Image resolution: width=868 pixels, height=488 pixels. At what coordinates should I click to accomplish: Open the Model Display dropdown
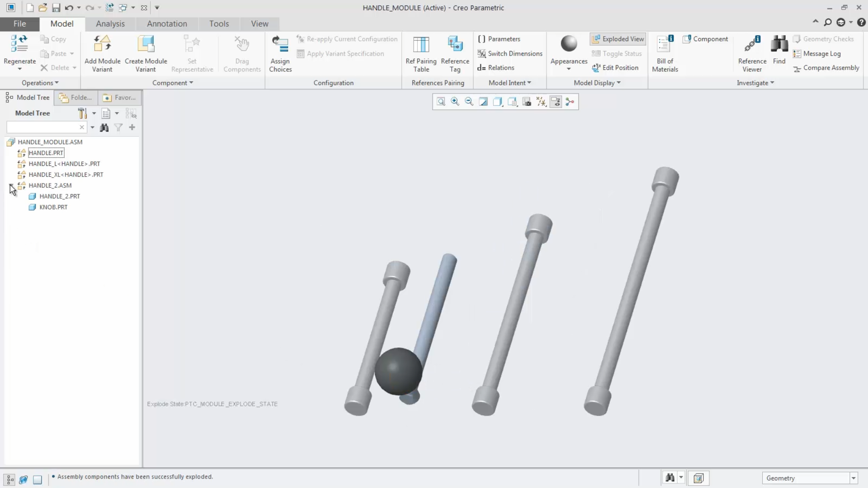[x=597, y=83]
